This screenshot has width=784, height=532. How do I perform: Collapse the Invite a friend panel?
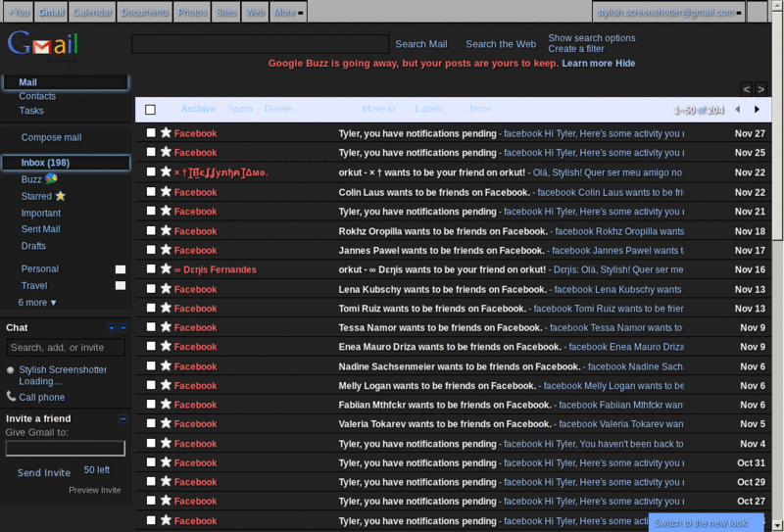(123, 418)
